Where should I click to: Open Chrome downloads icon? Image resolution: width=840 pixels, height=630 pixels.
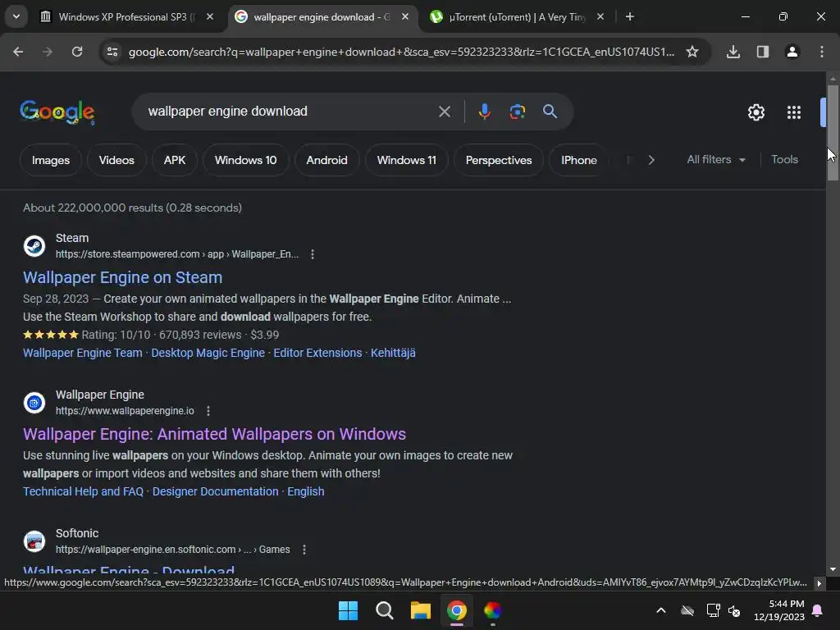coord(733,52)
